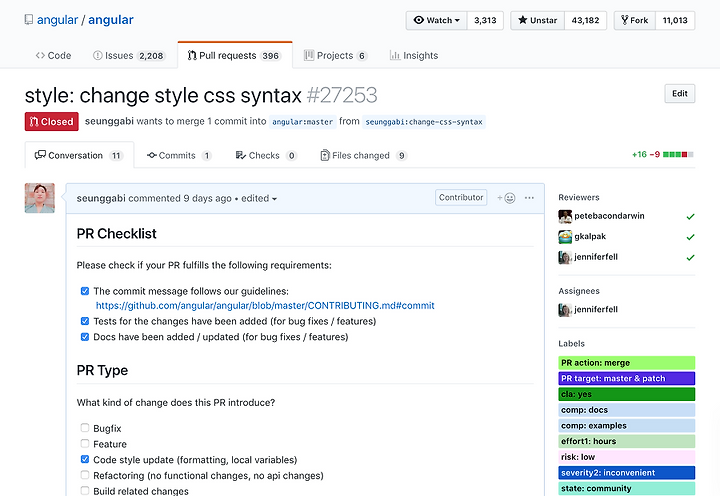Click the Fork button

pyautogui.click(x=635, y=20)
